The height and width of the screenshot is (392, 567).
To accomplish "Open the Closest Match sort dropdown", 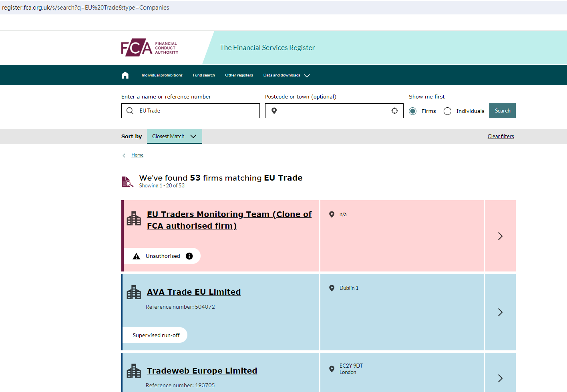I will [x=175, y=137].
